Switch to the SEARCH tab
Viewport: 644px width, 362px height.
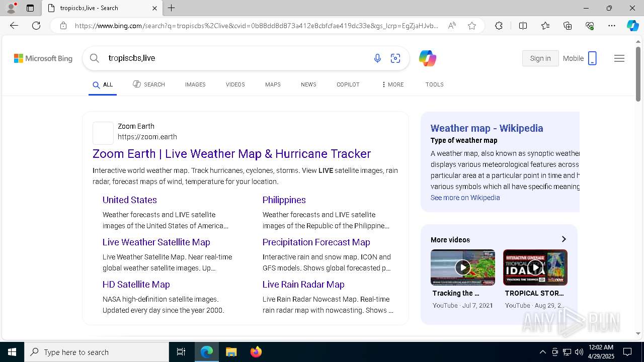coord(149,84)
